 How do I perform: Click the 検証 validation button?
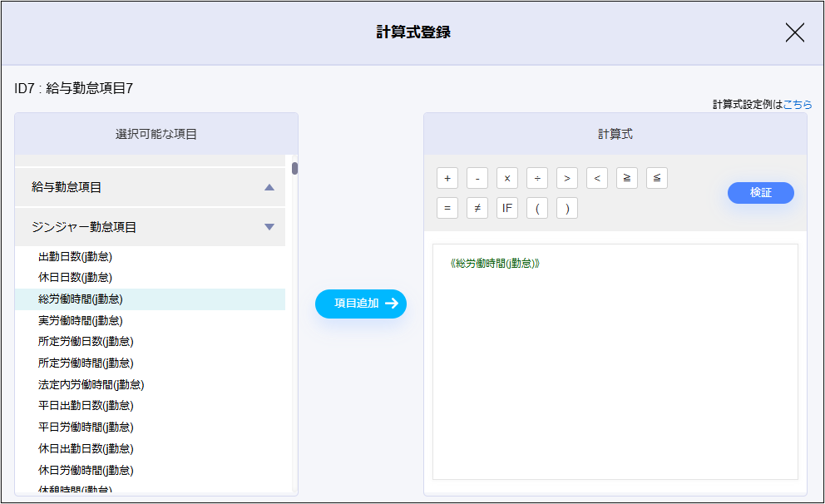pyautogui.click(x=760, y=192)
